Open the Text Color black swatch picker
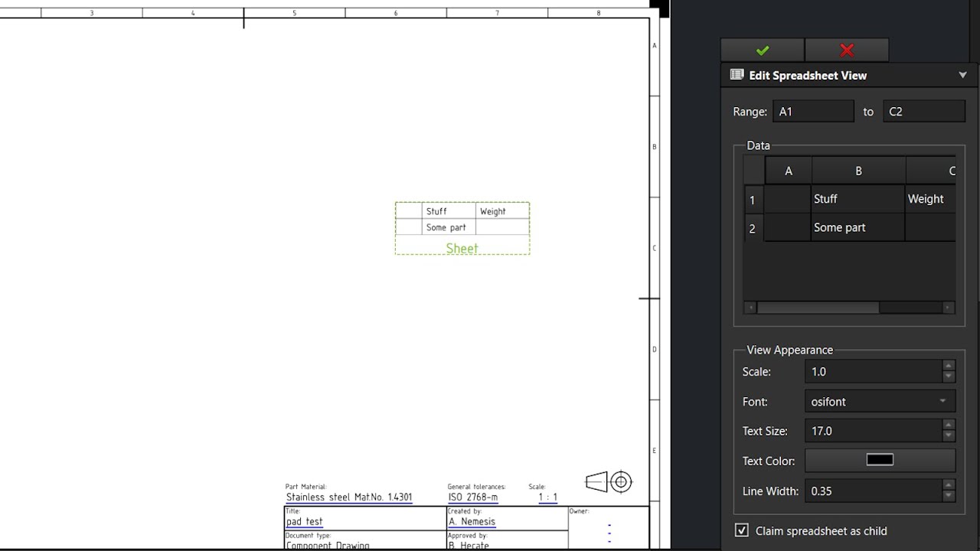 (x=880, y=460)
